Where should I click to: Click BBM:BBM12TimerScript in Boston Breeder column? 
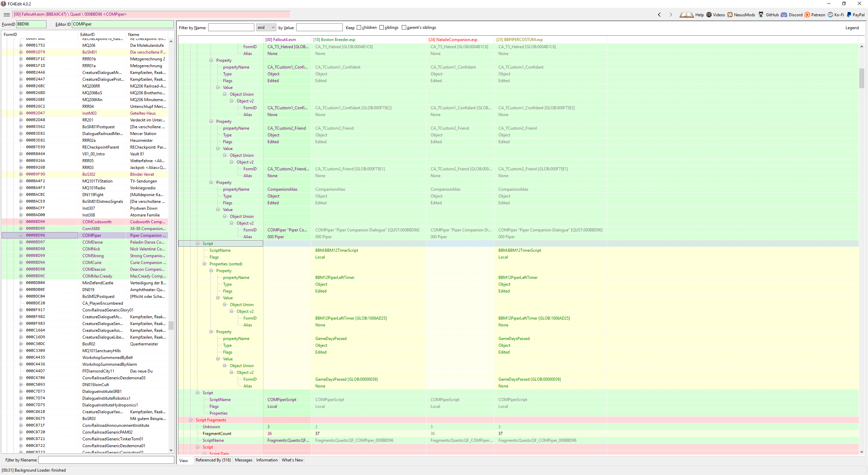coord(336,250)
